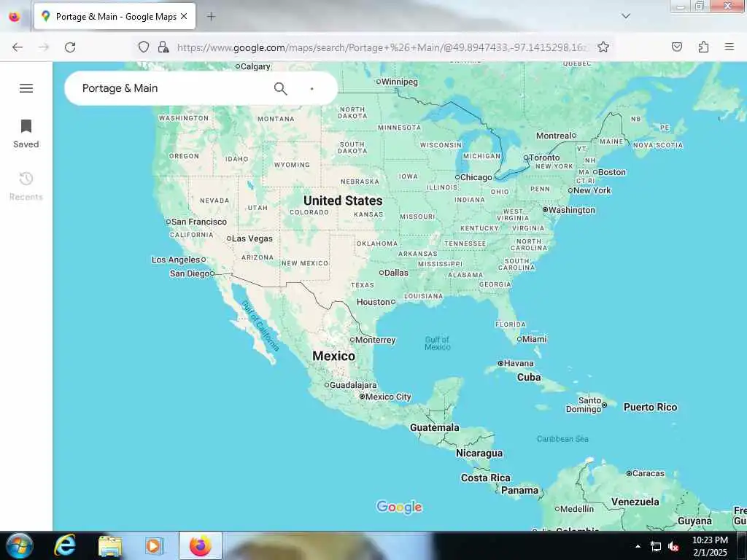
Task: Click the Medellín city label
Action: (577, 509)
